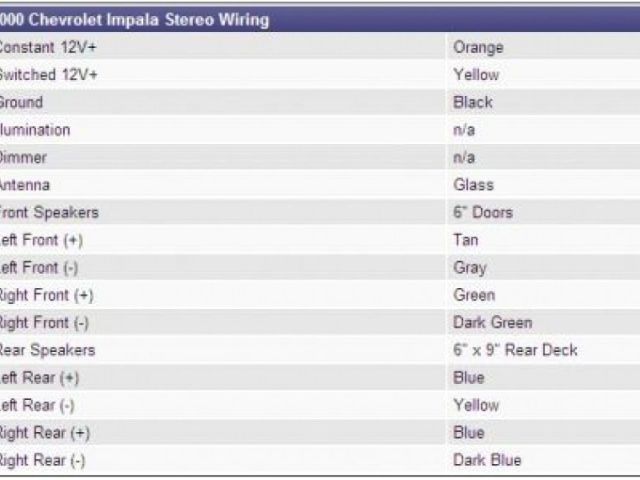This screenshot has width=640, height=480.
Task: Select the Ground row label
Action: coord(22,102)
